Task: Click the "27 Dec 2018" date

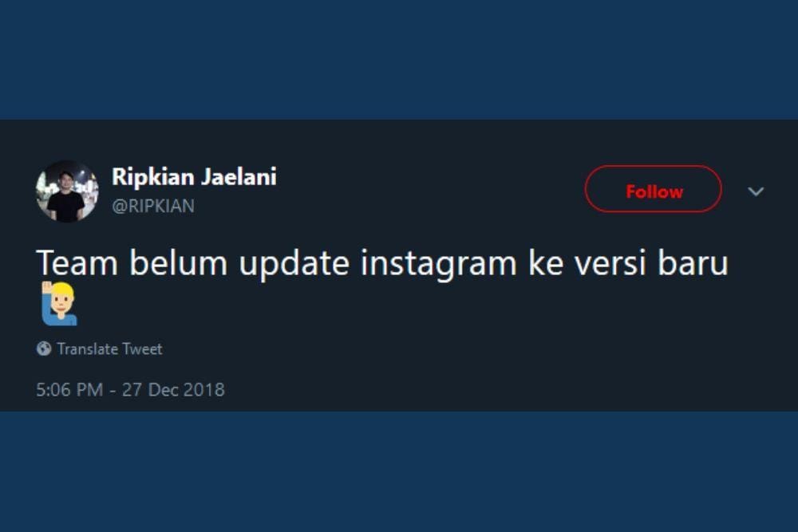Action: click(x=173, y=390)
